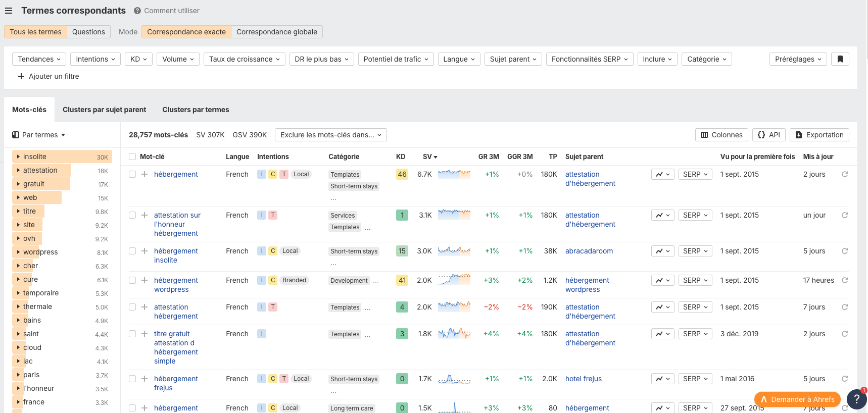This screenshot has height=413, width=868.
Task: Refresh the attestation hébergement row
Action: (x=845, y=307)
